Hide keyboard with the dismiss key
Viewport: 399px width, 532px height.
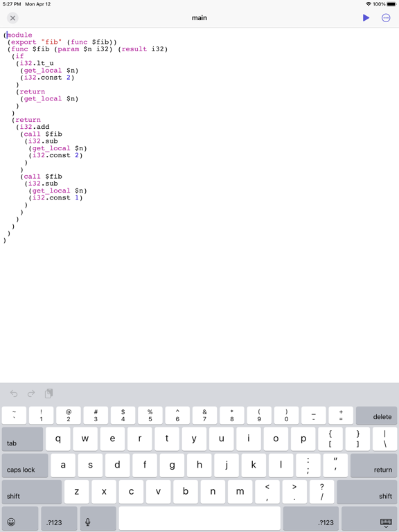point(369,518)
